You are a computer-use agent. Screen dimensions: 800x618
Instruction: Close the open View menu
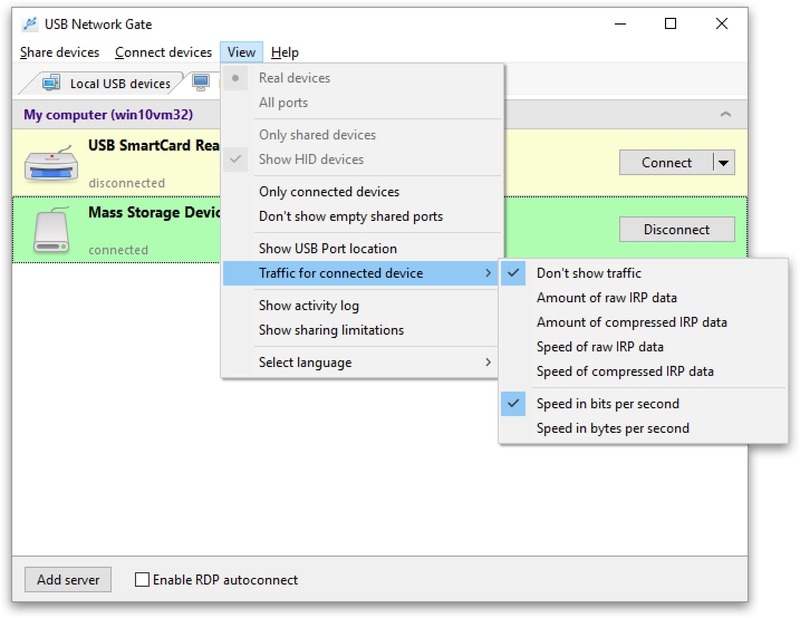point(241,53)
